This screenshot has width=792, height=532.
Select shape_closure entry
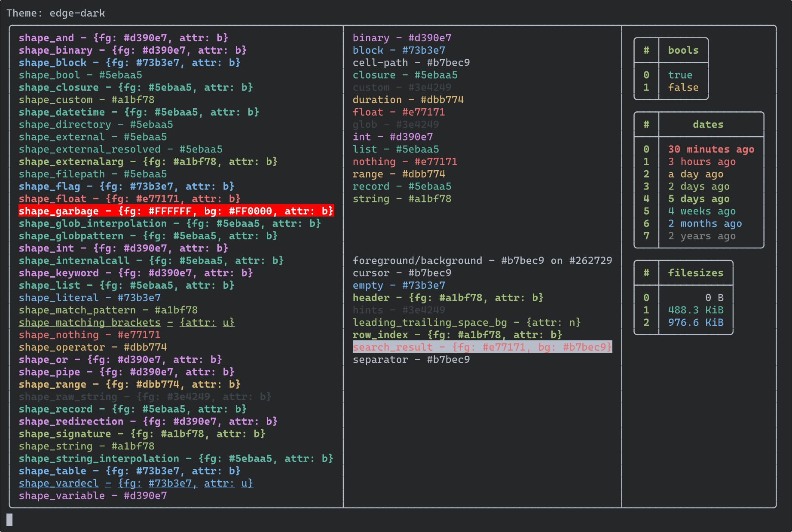(136, 88)
